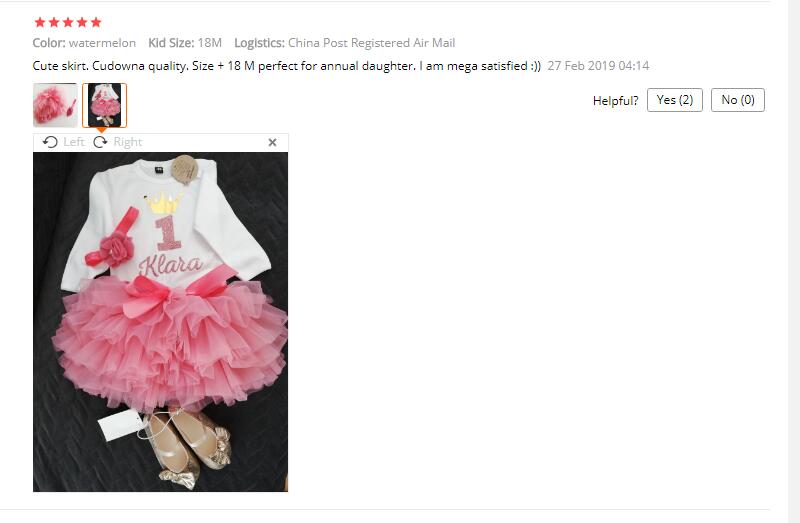The image size is (800, 523).
Task: Click the page's vertical scrollbar
Action: pyautogui.click(x=794, y=261)
